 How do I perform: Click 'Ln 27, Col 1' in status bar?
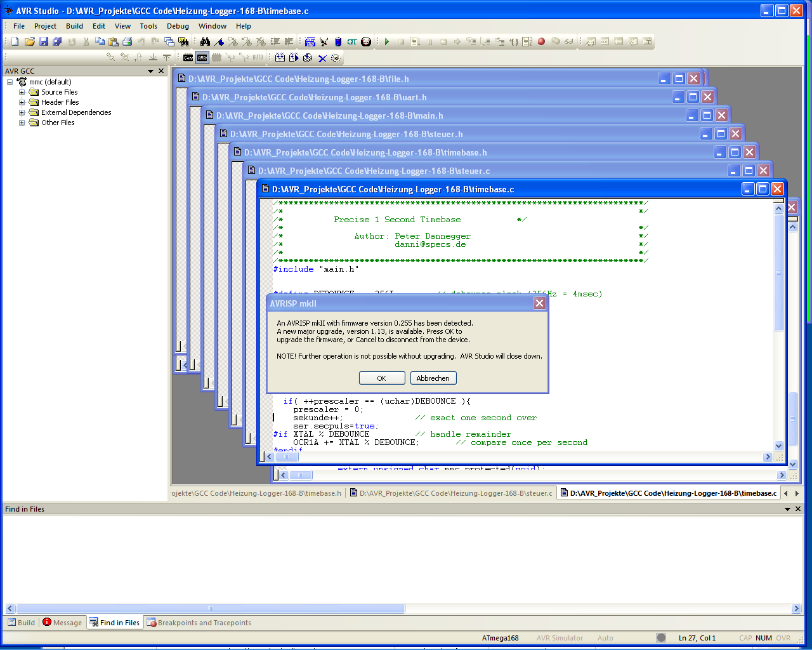click(x=697, y=638)
